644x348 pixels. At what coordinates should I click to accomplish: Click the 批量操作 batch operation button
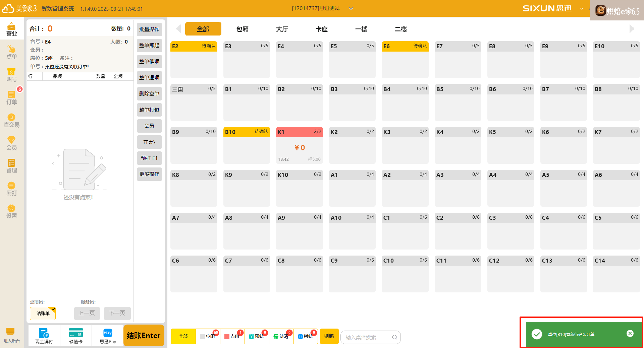(149, 29)
